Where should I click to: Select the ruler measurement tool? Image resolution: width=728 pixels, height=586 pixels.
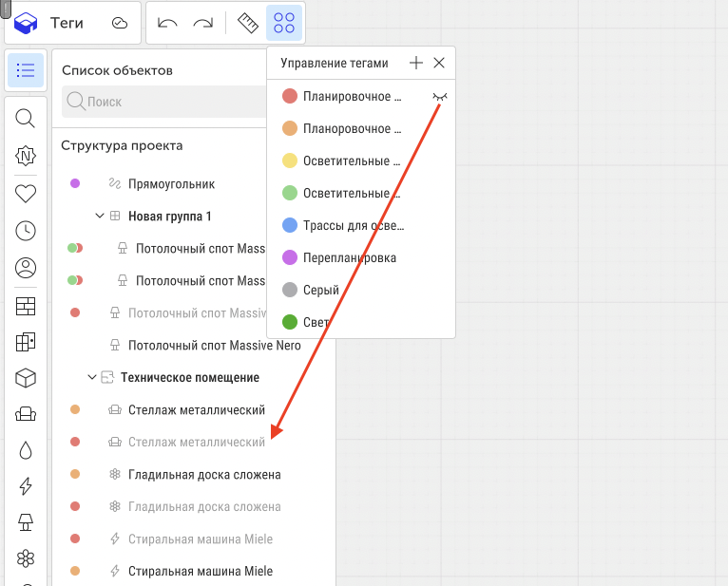(x=248, y=23)
